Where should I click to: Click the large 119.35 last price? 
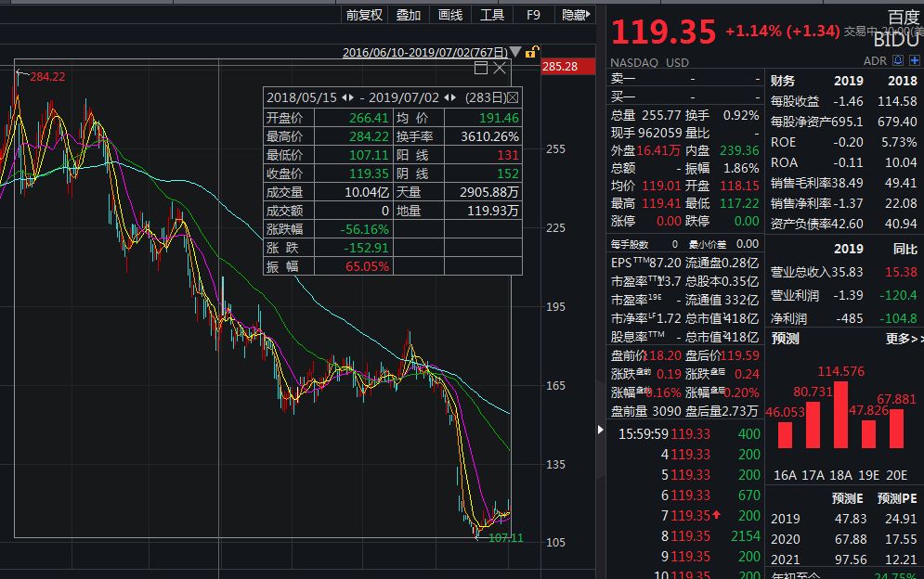[x=664, y=32]
